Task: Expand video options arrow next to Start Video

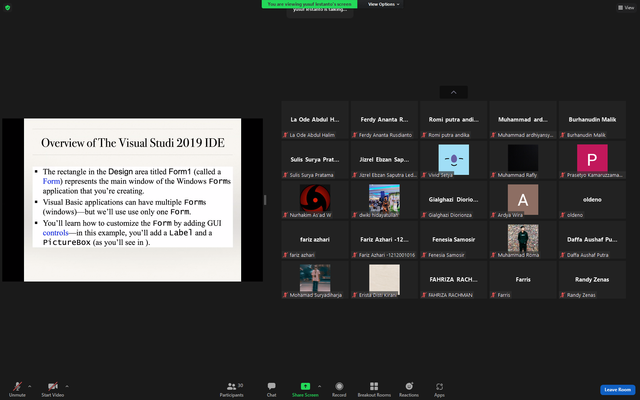Action: pyautogui.click(x=67, y=386)
